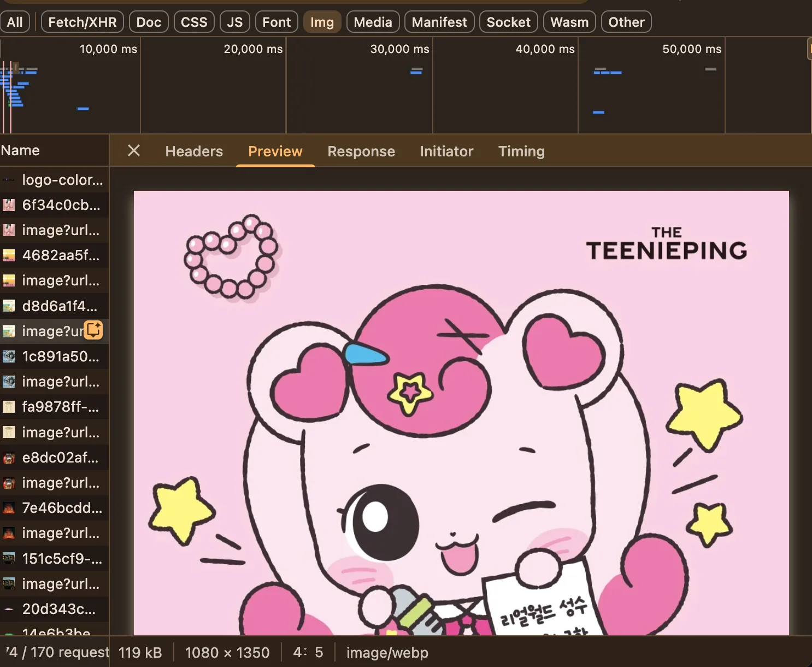This screenshot has height=667, width=812.
Task: Show only CSS requests
Action: 194,22
